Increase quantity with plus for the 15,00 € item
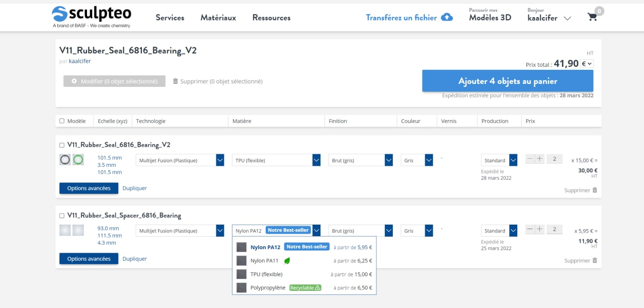This screenshot has height=308, width=644. (539, 159)
